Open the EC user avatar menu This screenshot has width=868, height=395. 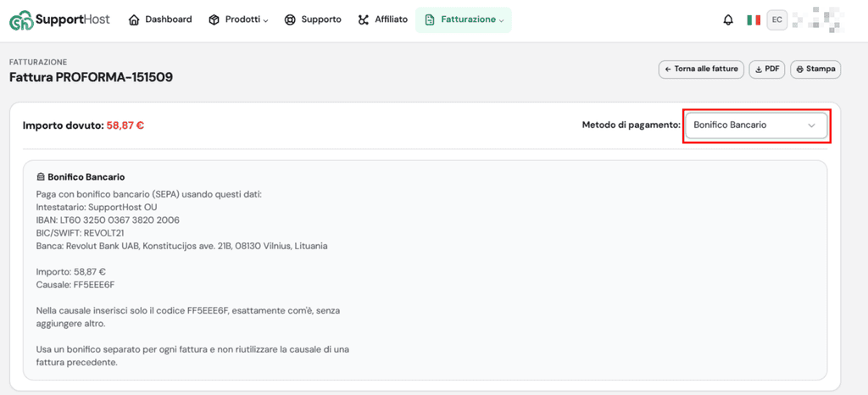[x=776, y=19]
